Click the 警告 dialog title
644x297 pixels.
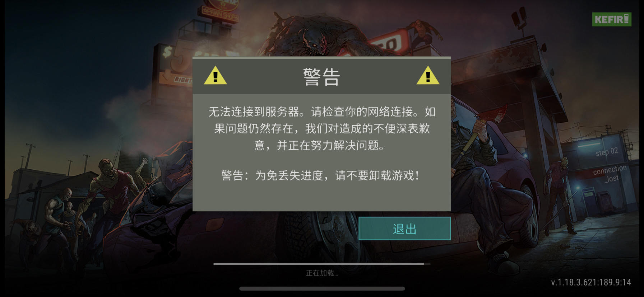point(321,77)
